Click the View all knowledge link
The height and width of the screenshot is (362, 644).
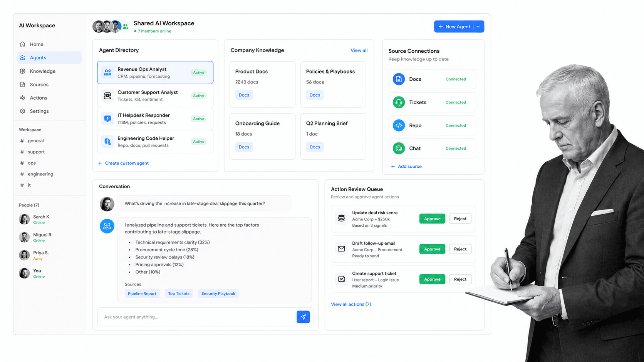tap(359, 50)
